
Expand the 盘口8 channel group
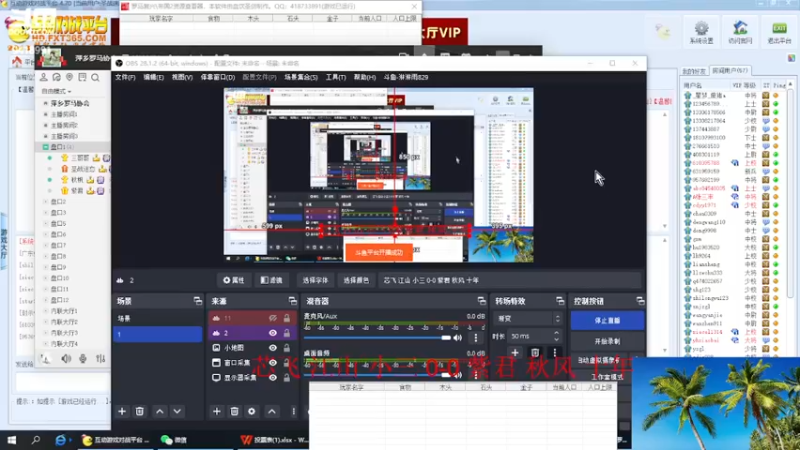click(x=45, y=256)
